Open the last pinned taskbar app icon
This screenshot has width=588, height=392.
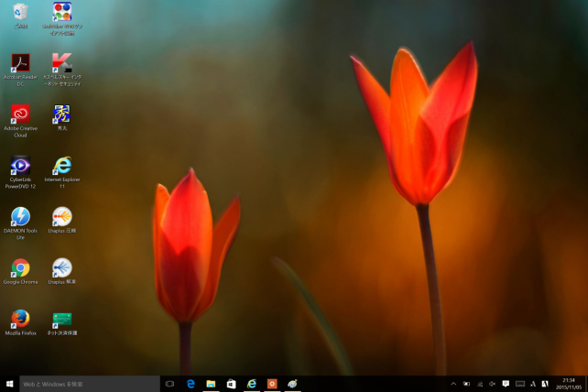[x=292, y=384]
